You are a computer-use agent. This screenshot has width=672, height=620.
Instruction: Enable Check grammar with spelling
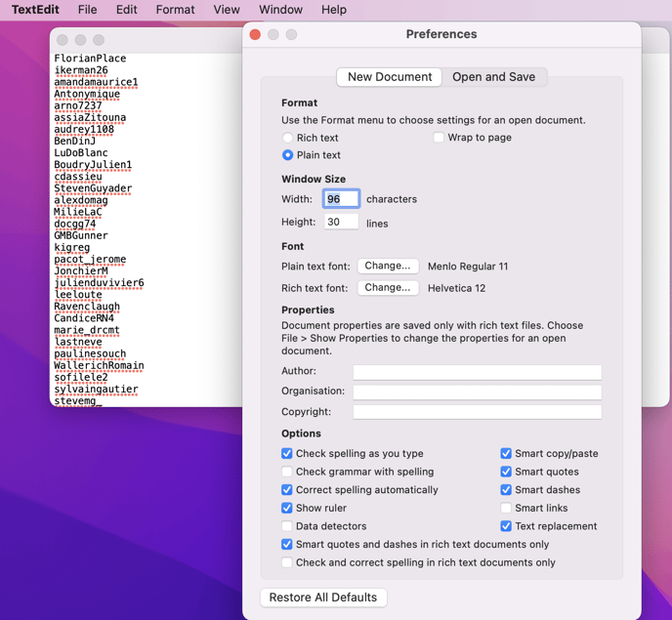coord(287,472)
